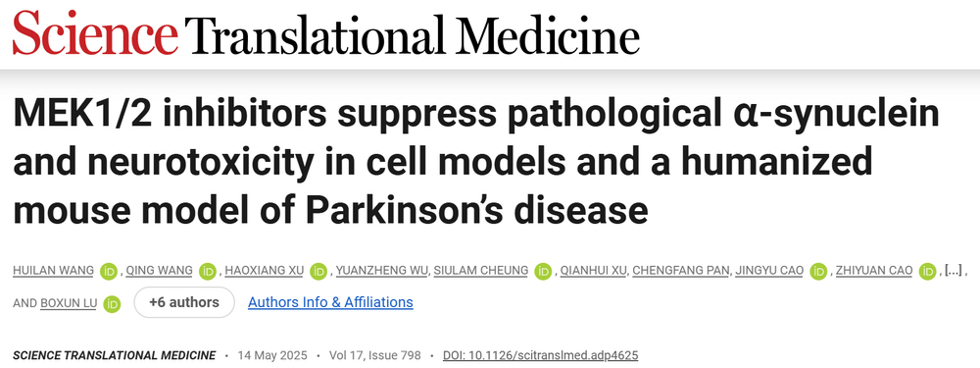
Task: Open Jingyu Cao's ORCID iD icon
Action: 818,271
